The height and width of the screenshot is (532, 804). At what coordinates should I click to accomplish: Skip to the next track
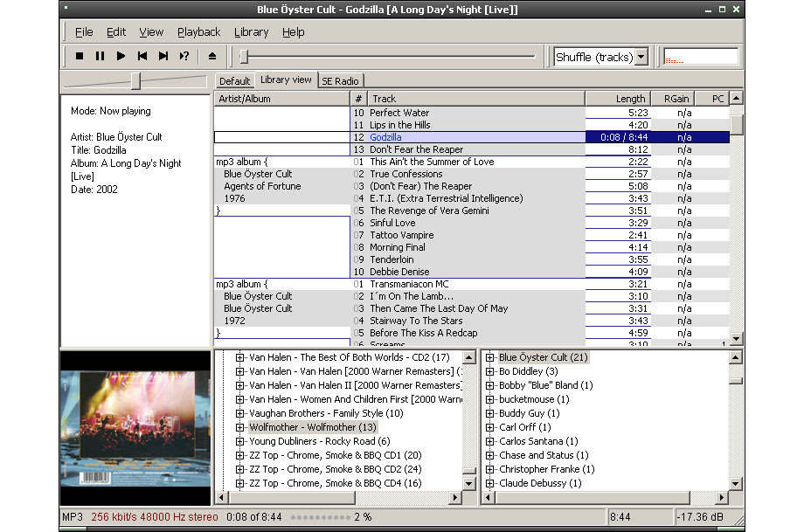163,57
